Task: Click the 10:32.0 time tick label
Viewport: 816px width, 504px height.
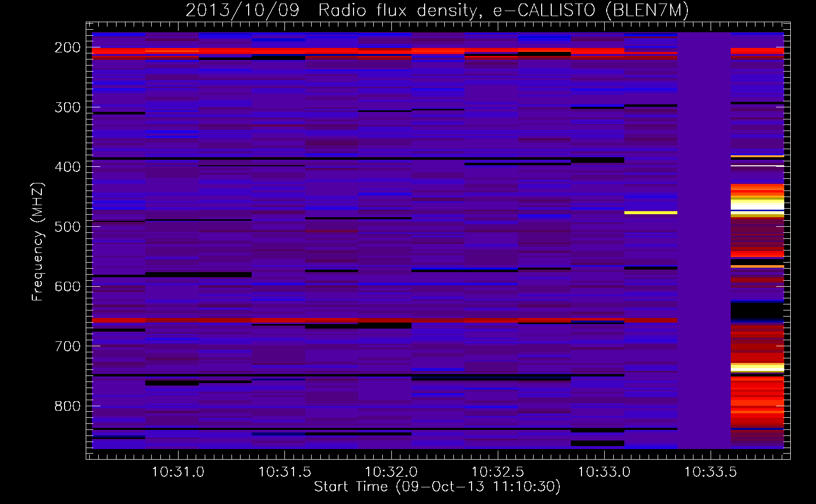Action: tap(391, 472)
